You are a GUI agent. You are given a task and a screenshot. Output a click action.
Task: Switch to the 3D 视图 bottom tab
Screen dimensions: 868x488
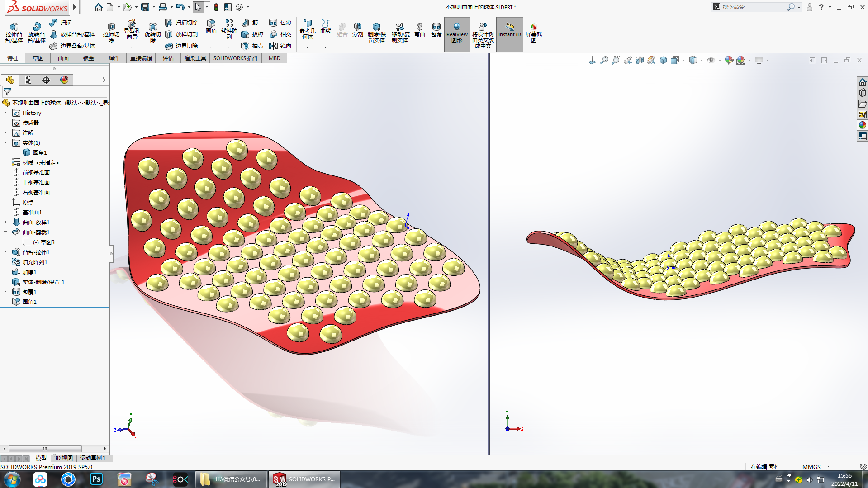click(63, 458)
